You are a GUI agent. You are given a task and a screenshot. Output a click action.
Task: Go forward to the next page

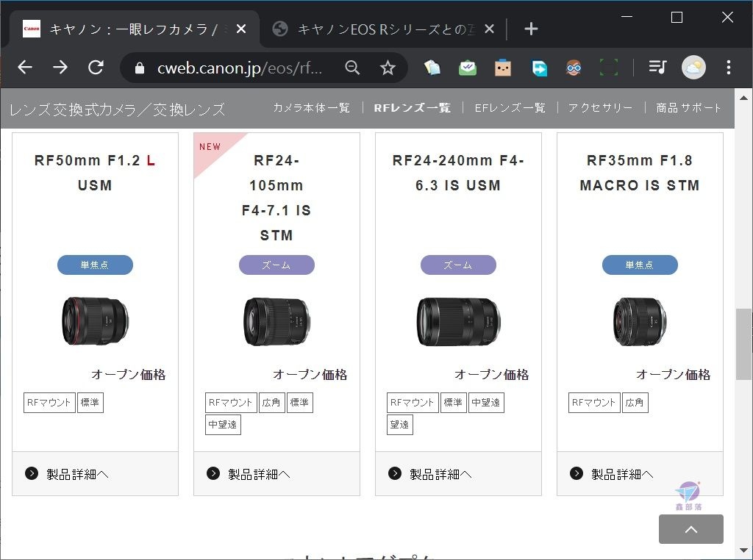60,67
